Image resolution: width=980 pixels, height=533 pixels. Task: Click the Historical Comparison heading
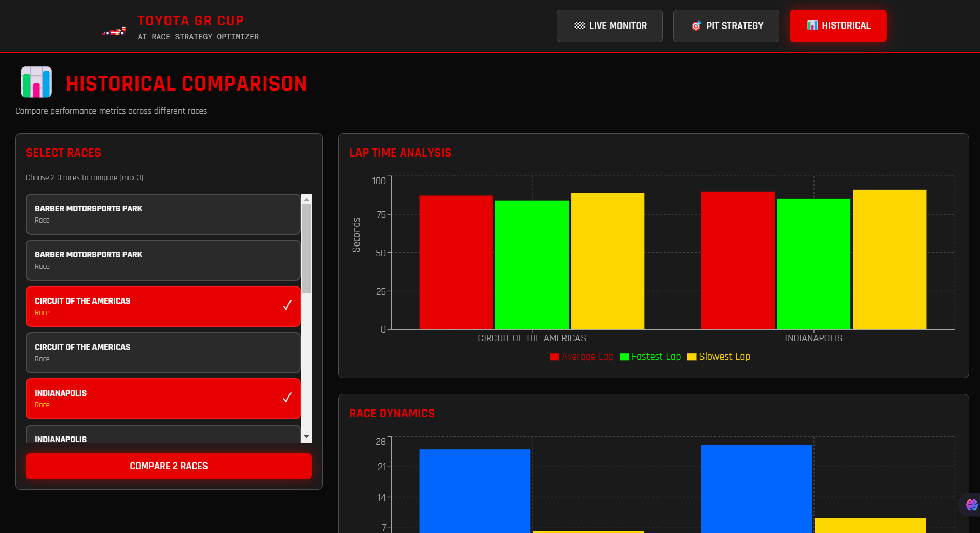(186, 84)
